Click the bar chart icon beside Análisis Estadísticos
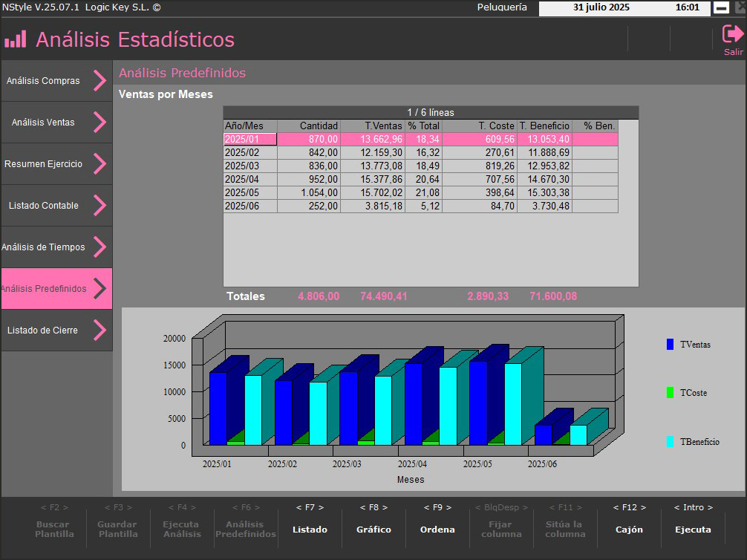This screenshot has height=560, width=747. [x=16, y=39]
